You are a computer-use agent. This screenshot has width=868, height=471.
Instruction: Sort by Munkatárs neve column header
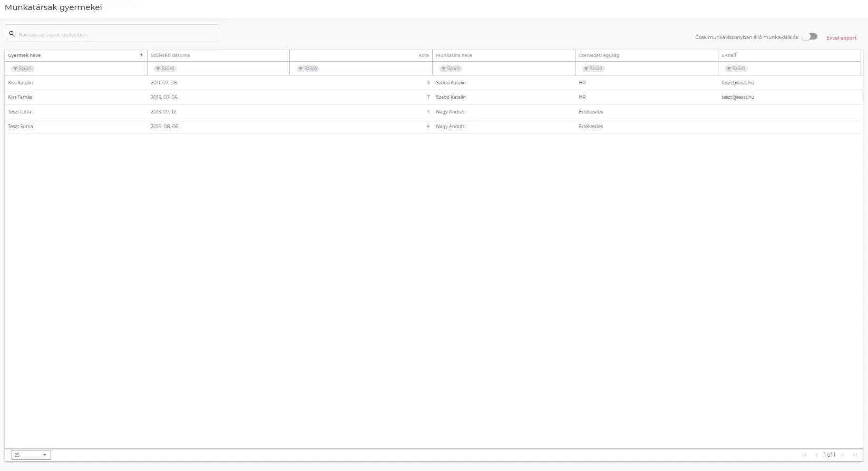click(x=454, y=55)
